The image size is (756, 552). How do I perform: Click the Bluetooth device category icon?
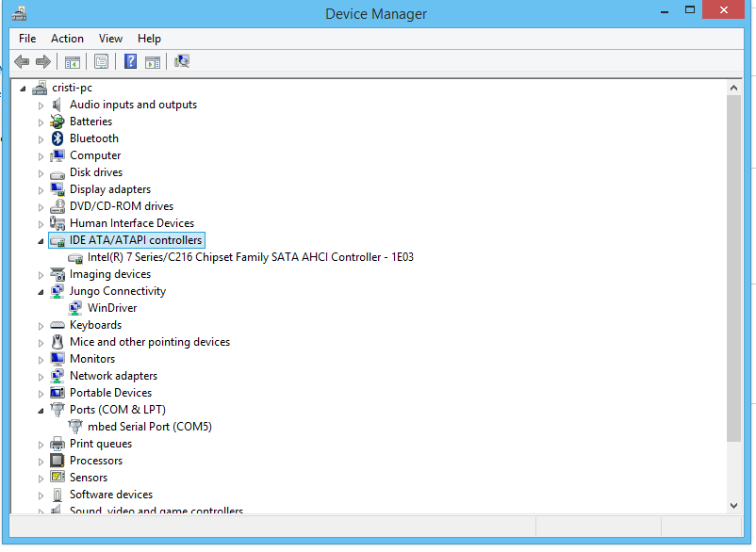point(58,138)
